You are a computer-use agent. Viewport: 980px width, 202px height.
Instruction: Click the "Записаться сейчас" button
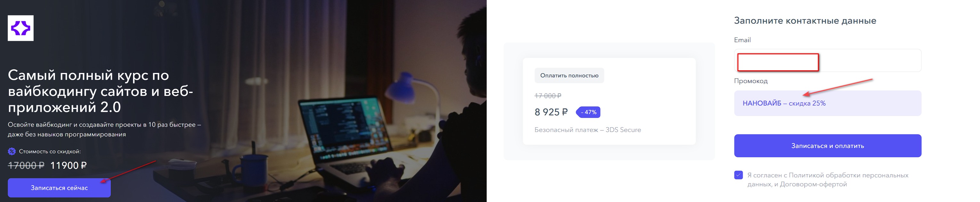(x=59, y=188)
